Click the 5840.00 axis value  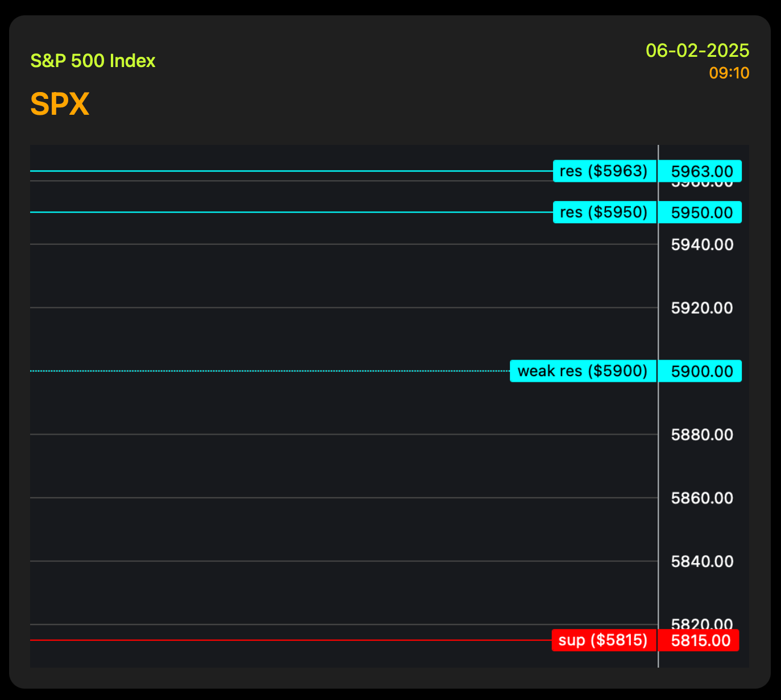pyautogui.click(x=702, y=561)
